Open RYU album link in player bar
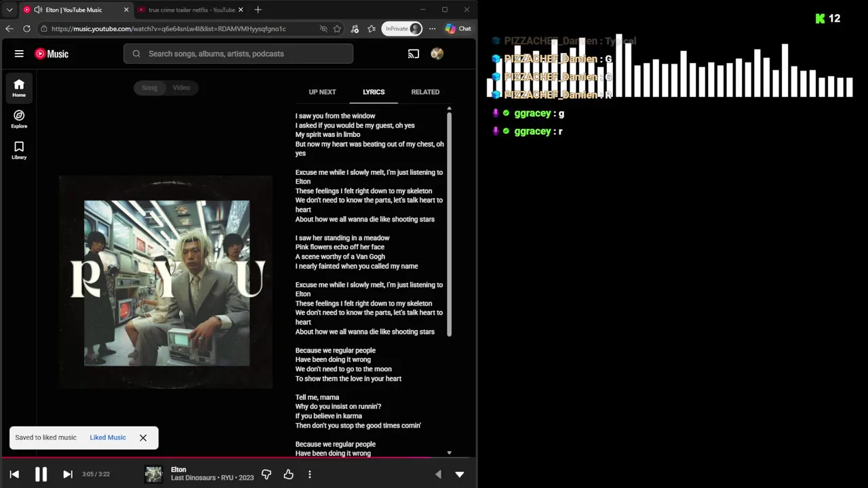 (227, 478)
